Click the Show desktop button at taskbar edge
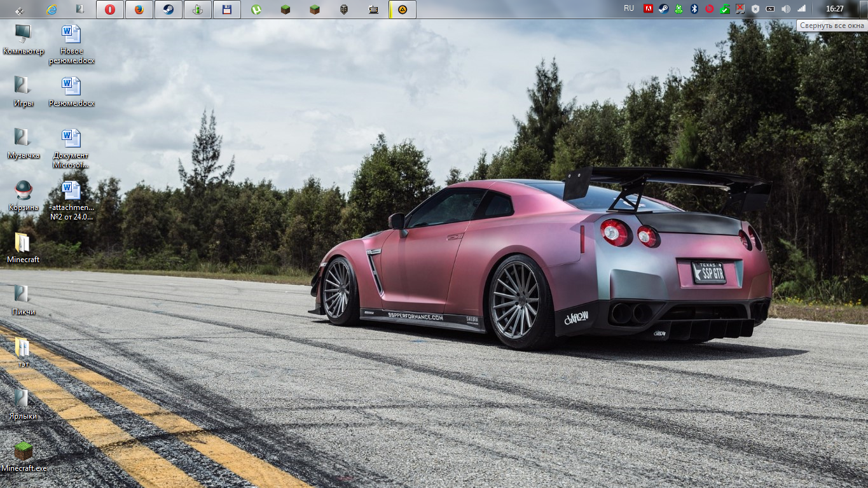Viewport: 868px width, 488px height. click(x=864, y=9)
